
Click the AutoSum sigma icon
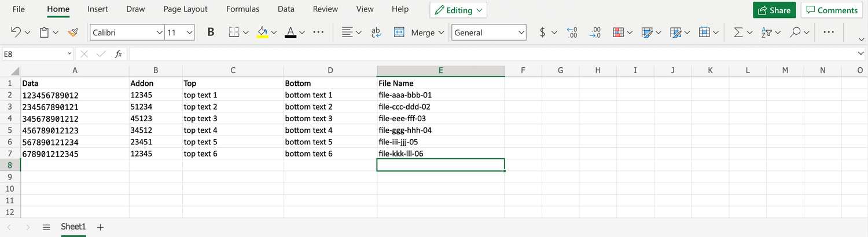(738, 32)
